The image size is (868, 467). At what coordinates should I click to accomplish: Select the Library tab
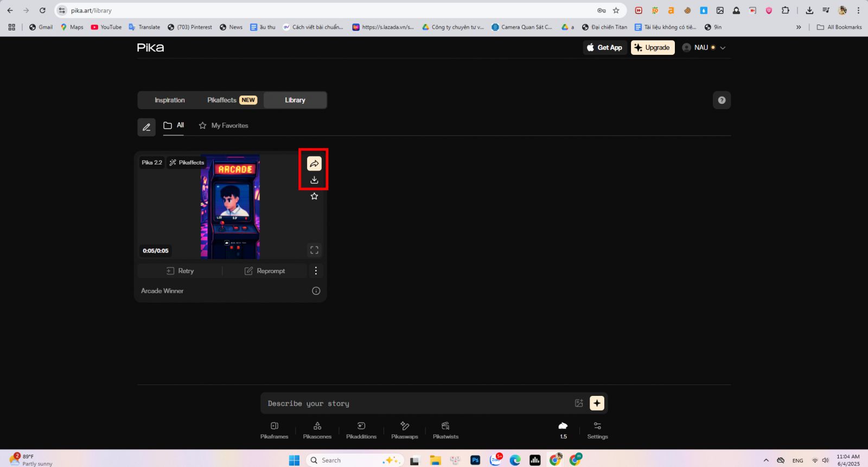tap(295, 100)
